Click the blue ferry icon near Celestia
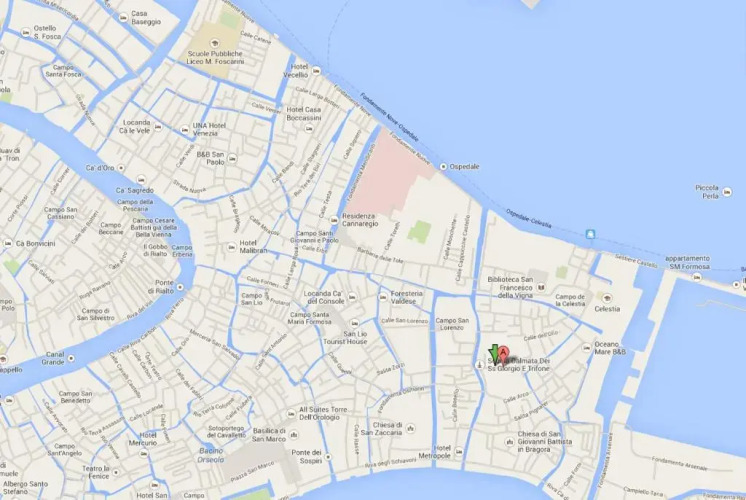Viewport: 746px width, 500px height. point(590,234)
